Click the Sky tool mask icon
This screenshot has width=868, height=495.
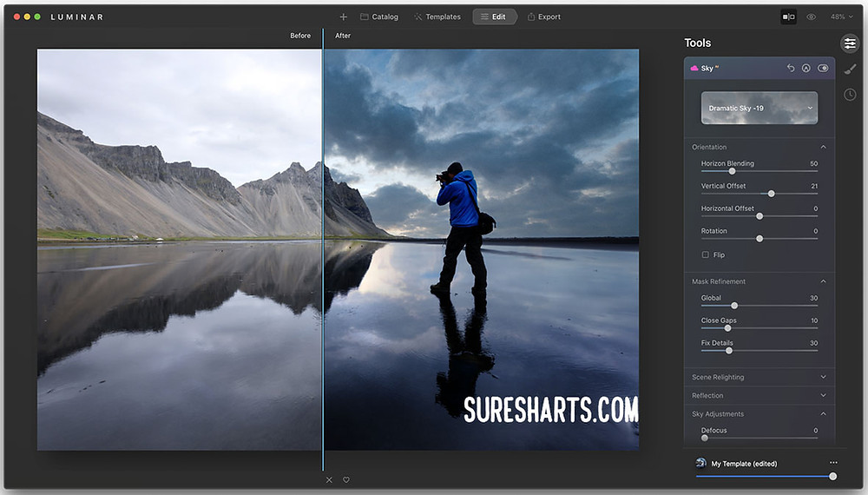806,68
